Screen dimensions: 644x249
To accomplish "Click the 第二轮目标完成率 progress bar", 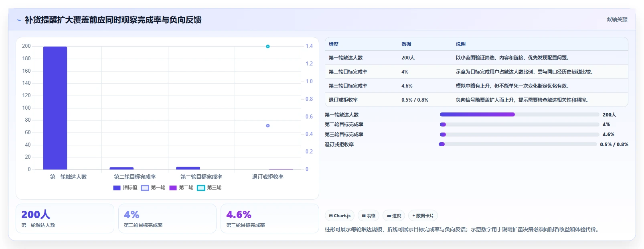I will click(519, 124).
